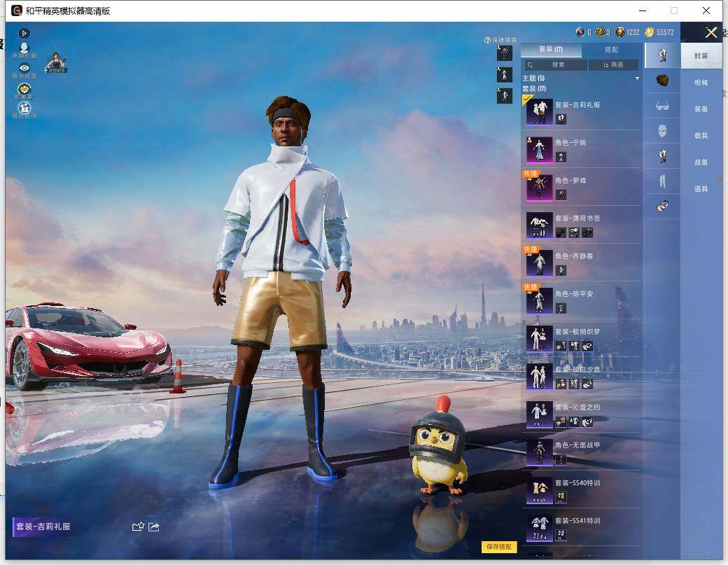Image resolution: width=728 pixels, height=565 pixels.
Task: Select the outfit set category icon
Action: [662, 55]
